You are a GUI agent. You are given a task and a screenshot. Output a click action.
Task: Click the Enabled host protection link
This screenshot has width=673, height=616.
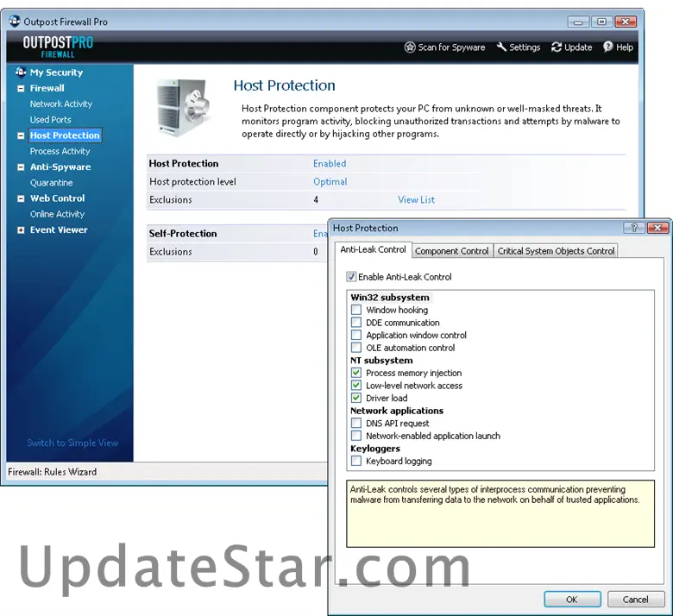[x=330, y=164]
